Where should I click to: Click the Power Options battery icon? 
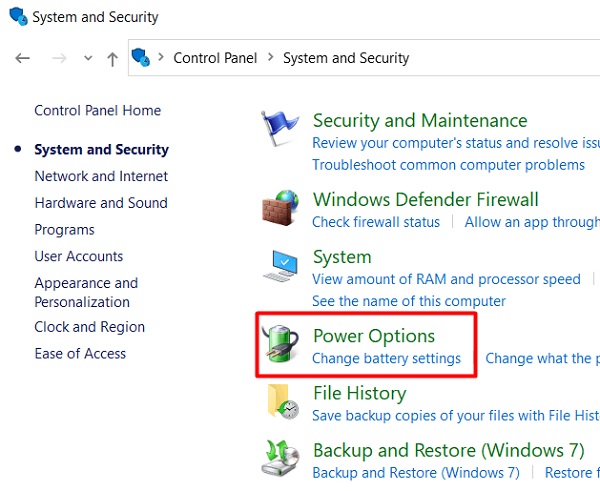pos(280,344)
